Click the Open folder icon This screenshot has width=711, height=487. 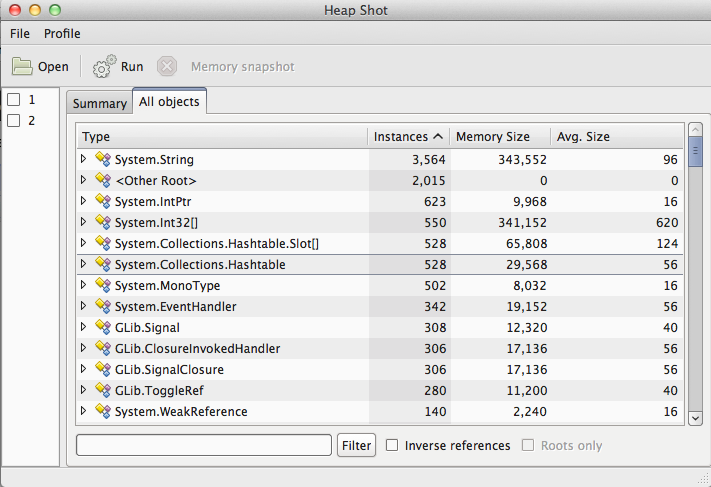[22, 67]
